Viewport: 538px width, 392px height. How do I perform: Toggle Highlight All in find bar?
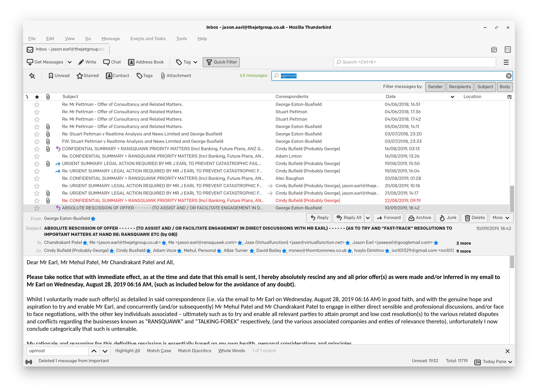click(127, 351)
